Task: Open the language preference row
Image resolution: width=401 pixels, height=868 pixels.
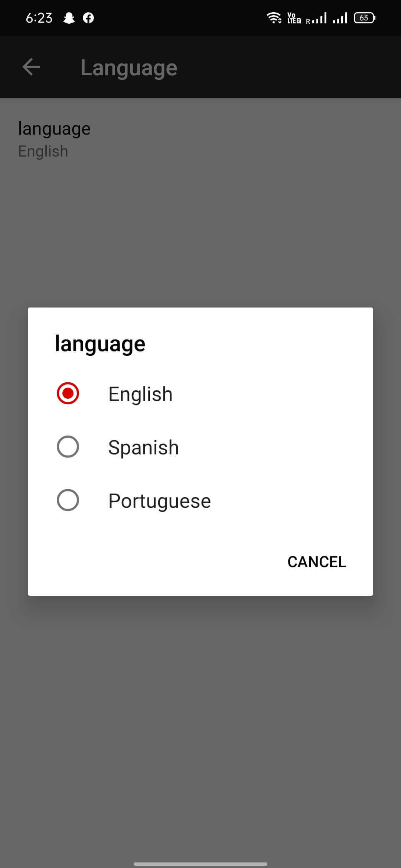Action: pos(200,139)
